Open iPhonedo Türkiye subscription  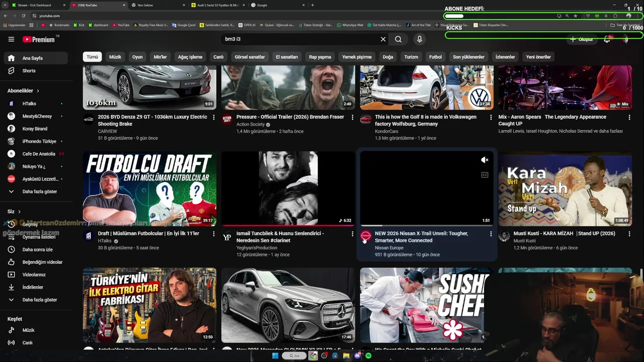coord(35,141)
